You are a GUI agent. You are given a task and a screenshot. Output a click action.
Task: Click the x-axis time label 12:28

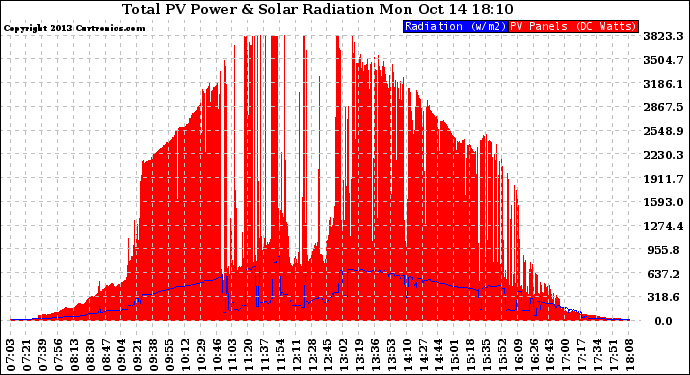(312, 355)
